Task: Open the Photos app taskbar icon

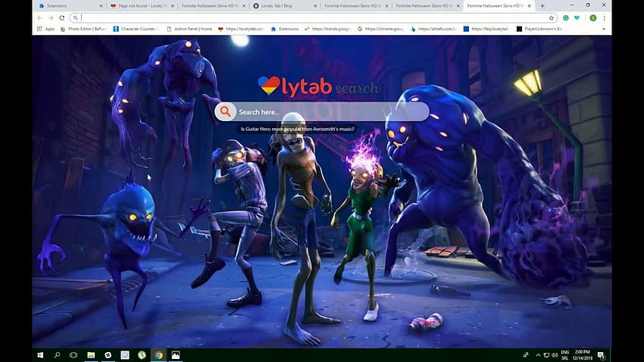Action: tap(175, 355)
